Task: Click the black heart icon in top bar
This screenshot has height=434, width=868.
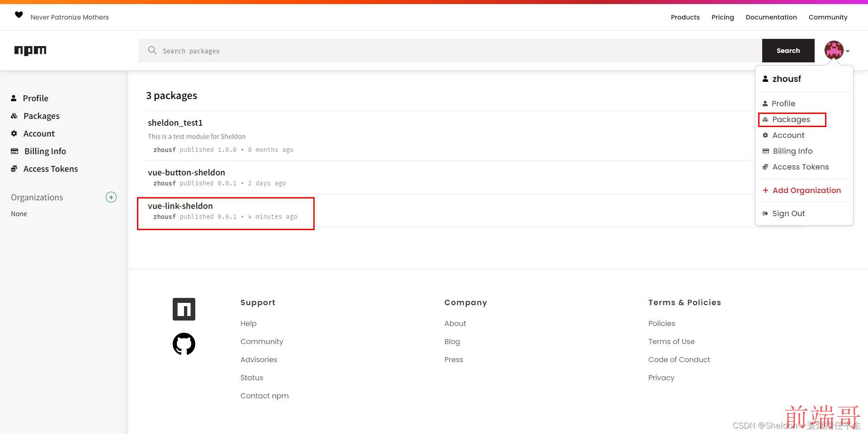Action: click(19, 15)
